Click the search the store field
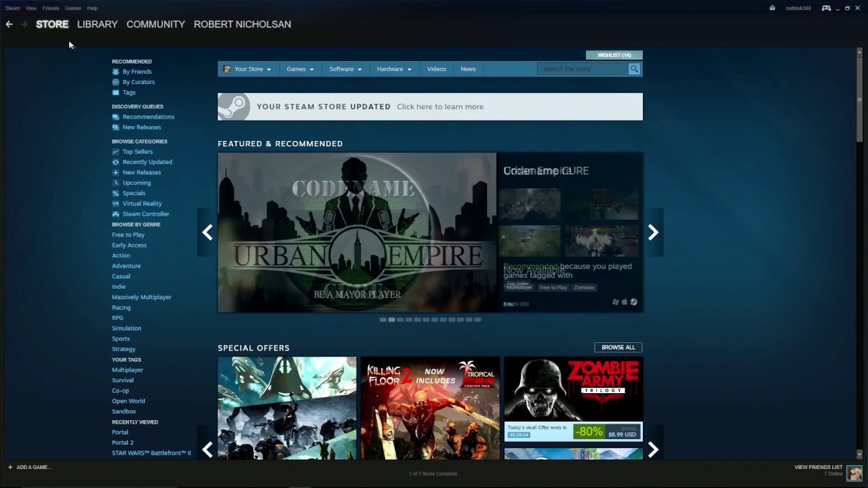Screen dimensions: 868x488 [583, 69]
